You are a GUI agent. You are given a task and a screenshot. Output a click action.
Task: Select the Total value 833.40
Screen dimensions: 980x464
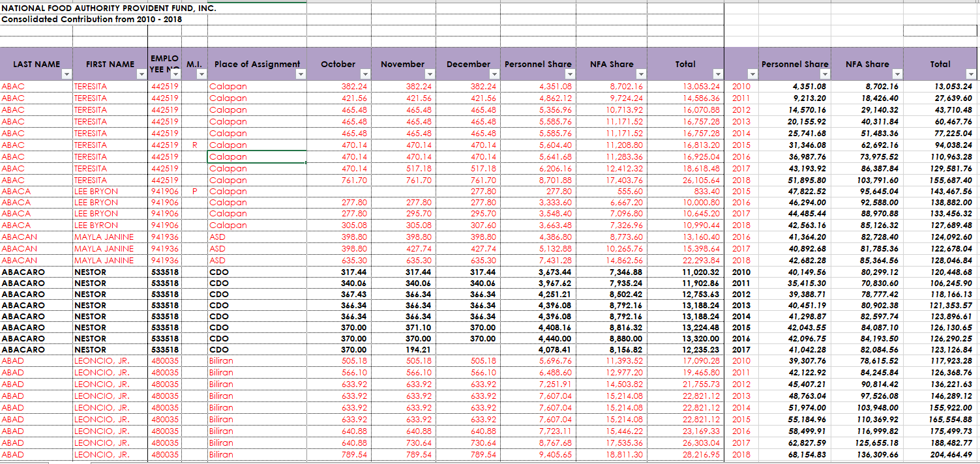coord(707,192)
